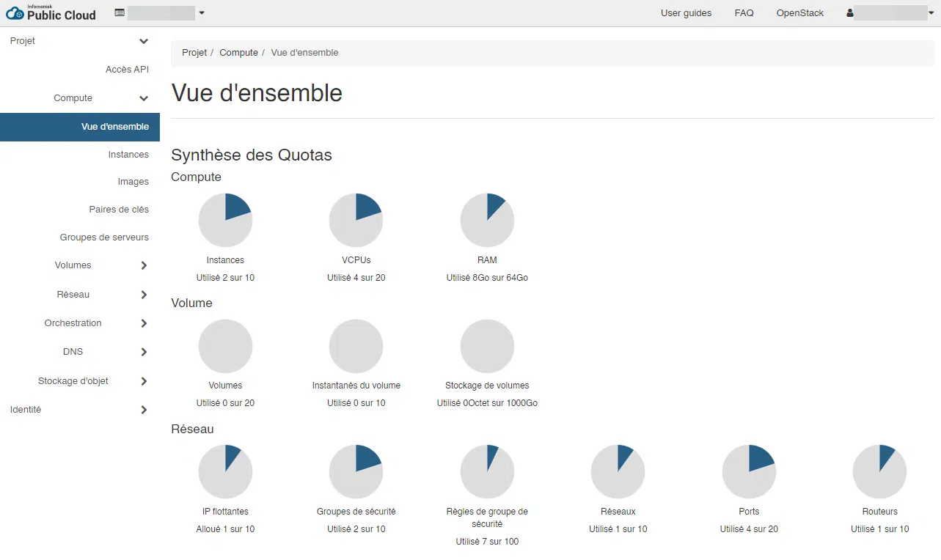
Task: Click the project list icon in header
Action: coord(120,12)
